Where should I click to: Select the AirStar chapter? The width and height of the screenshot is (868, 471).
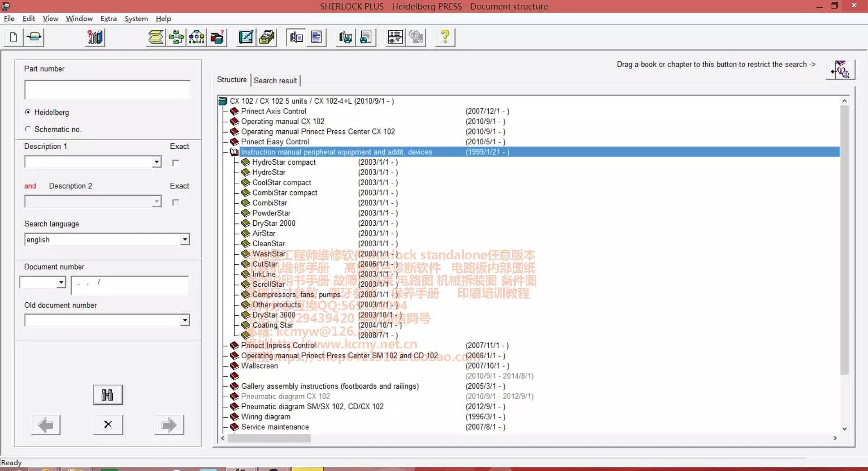(264, 233)
